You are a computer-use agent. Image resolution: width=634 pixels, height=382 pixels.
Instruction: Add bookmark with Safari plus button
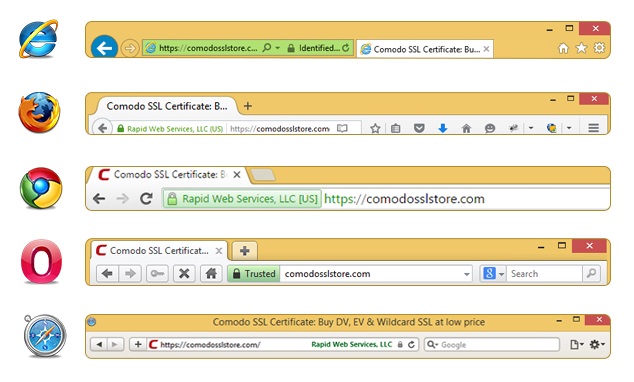(x=138, y=344)
